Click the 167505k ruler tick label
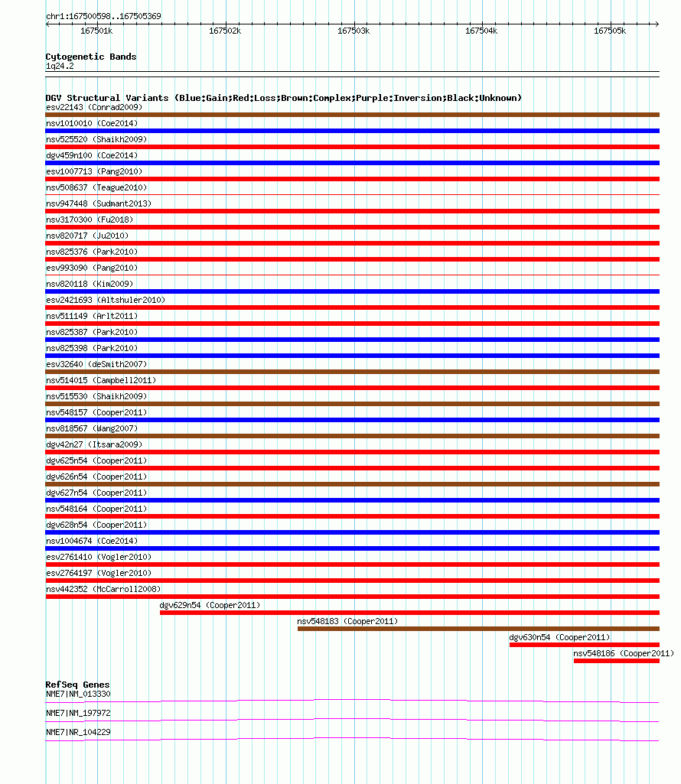The image size is (681, 784). coord(610,31)
